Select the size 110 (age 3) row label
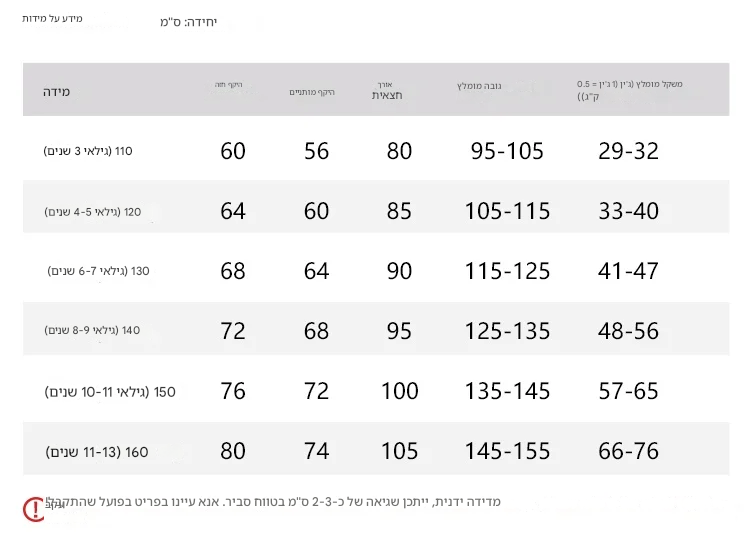This screenshot has width=750, height=542. 88,151
